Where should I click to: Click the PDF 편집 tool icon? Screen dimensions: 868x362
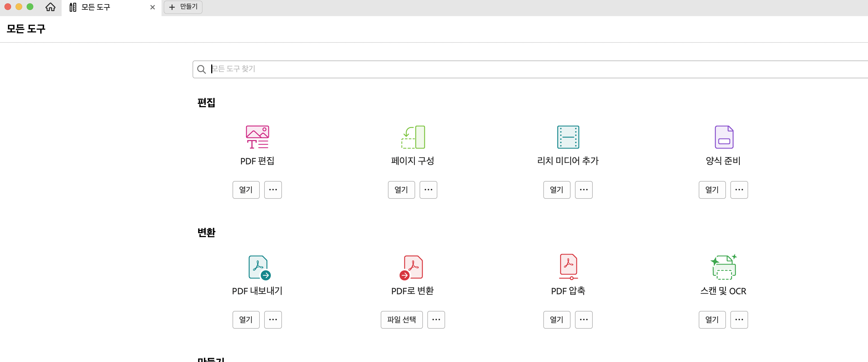pos(257,137)
